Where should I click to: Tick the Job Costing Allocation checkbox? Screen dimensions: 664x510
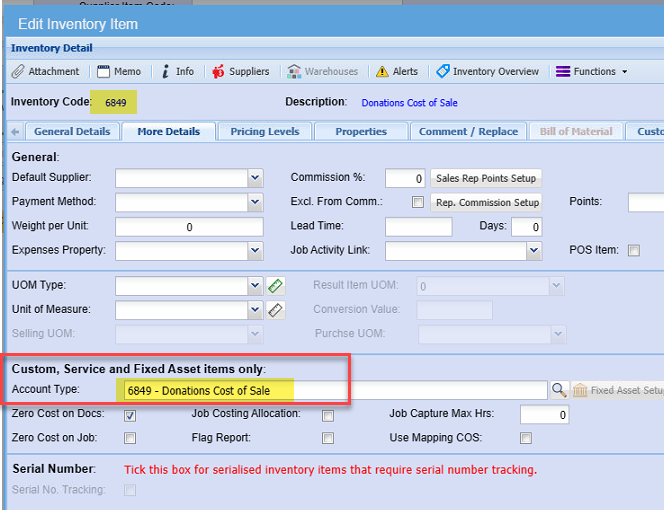[x=328, y=416]
